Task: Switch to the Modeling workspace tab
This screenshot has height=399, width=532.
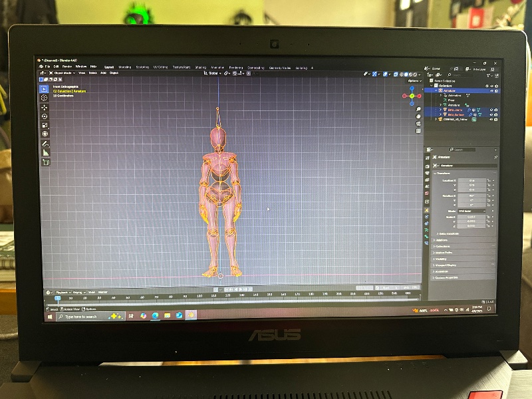Action: (124, 67)
